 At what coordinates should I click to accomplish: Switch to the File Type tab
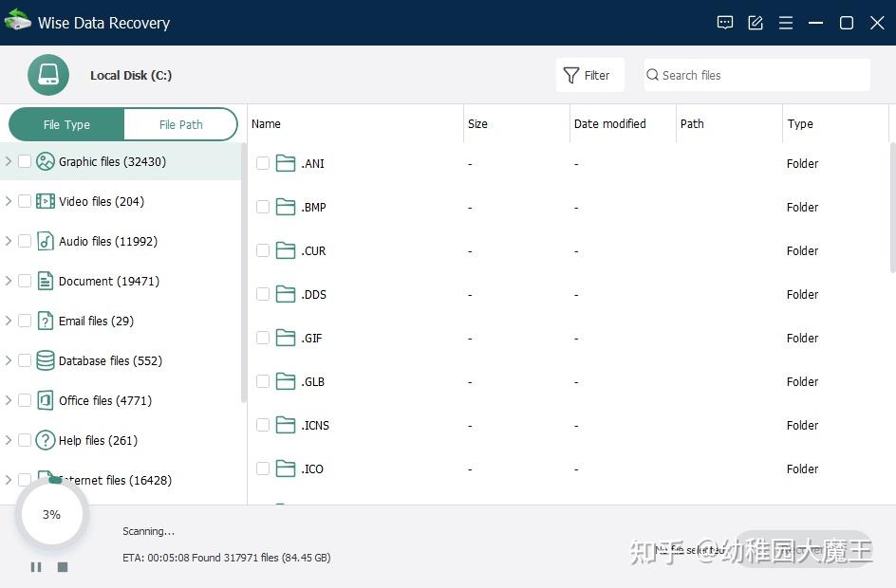[66, 124]
